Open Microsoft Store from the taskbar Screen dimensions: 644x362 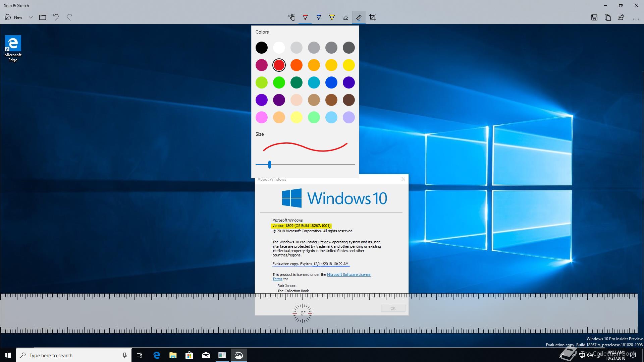pos(190,355)
